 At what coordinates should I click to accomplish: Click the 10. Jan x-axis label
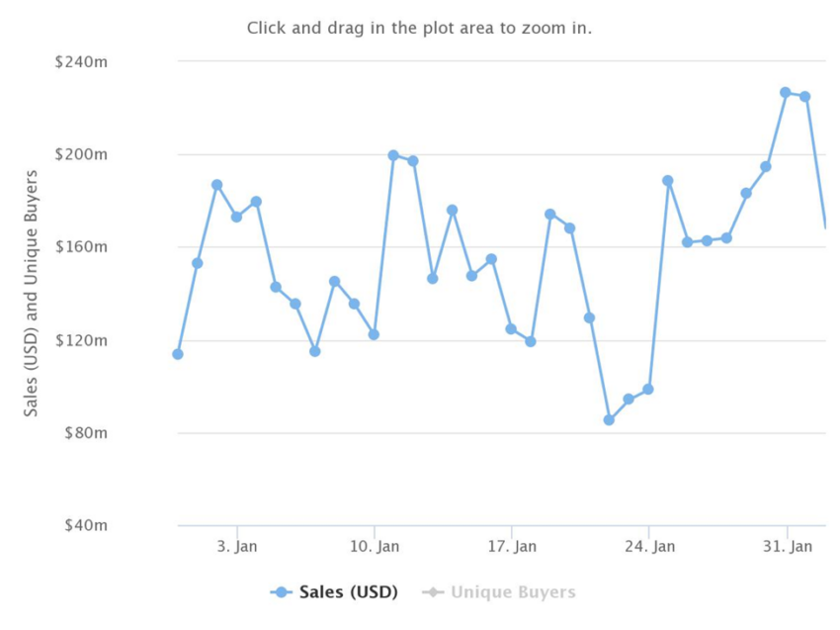coord(375,546)
